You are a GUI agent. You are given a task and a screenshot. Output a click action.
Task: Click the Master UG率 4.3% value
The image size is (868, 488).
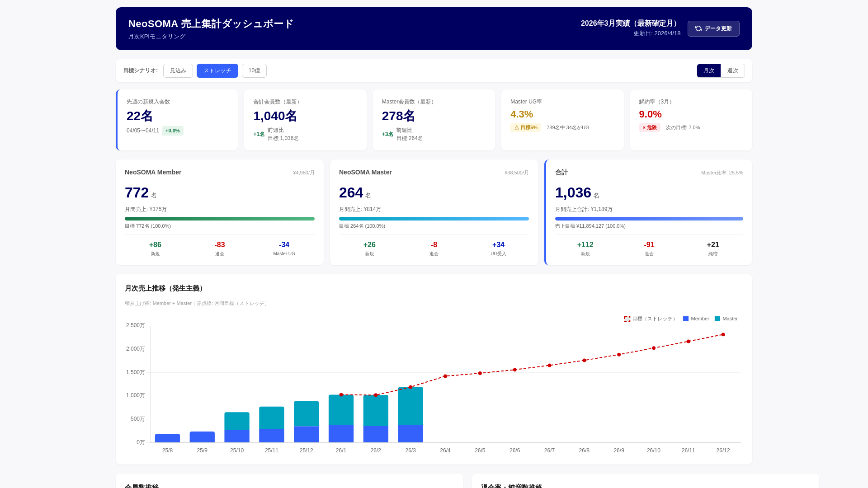[x=522, y=114]
